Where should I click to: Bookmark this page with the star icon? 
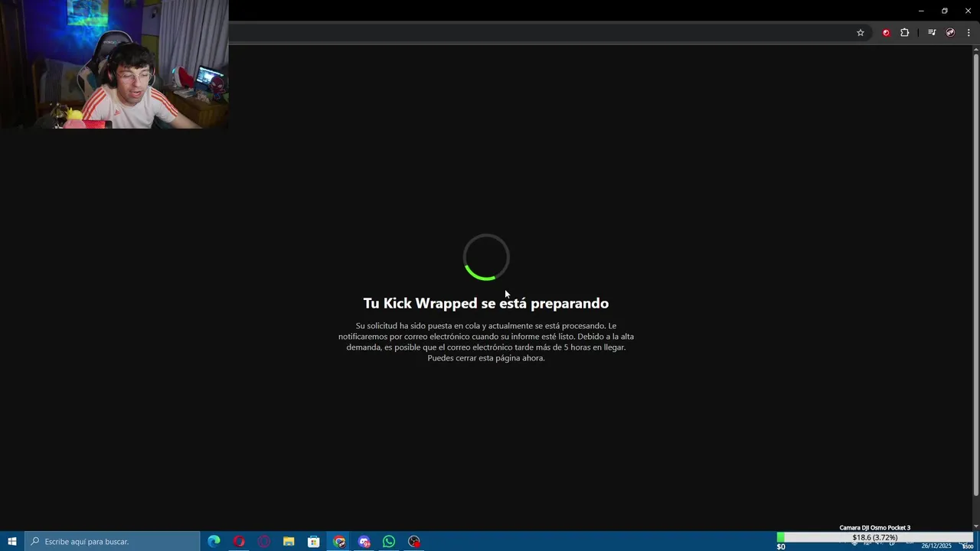(x=861, y=33)
